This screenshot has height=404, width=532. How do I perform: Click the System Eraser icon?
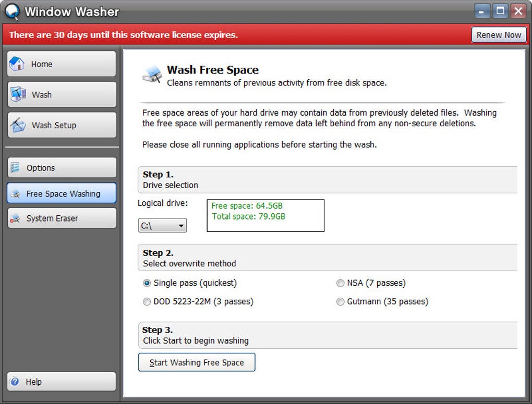coord(15,218)
